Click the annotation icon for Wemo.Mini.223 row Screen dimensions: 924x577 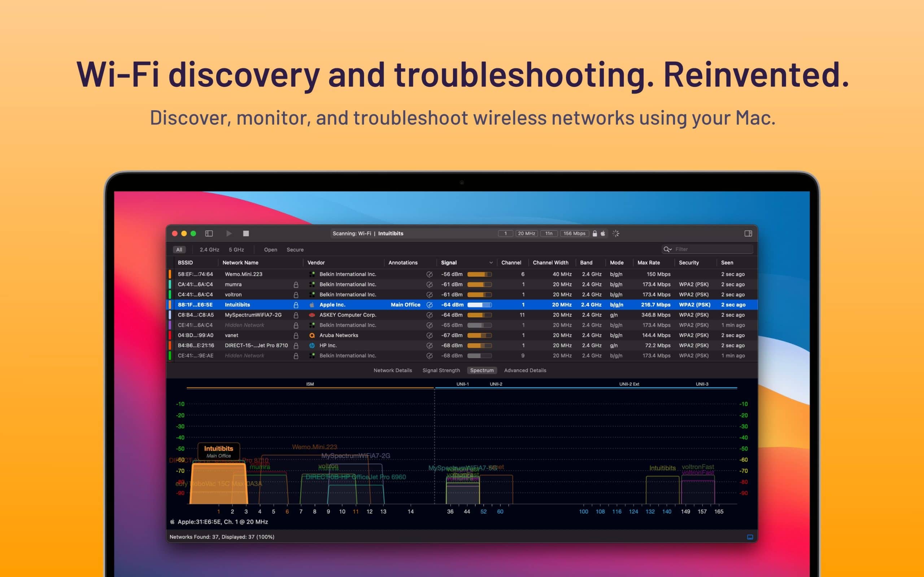430,274
